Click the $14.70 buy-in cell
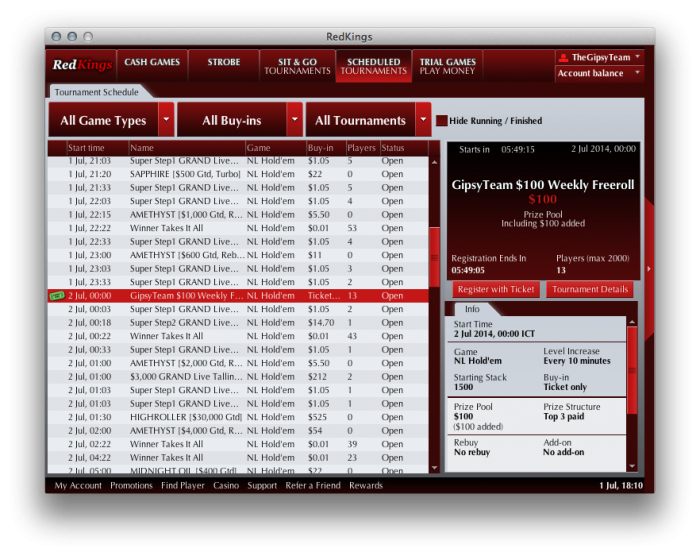 [321, 322]
